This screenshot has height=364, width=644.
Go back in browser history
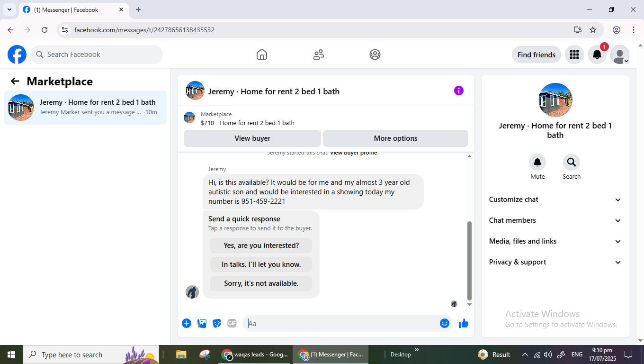10,30
